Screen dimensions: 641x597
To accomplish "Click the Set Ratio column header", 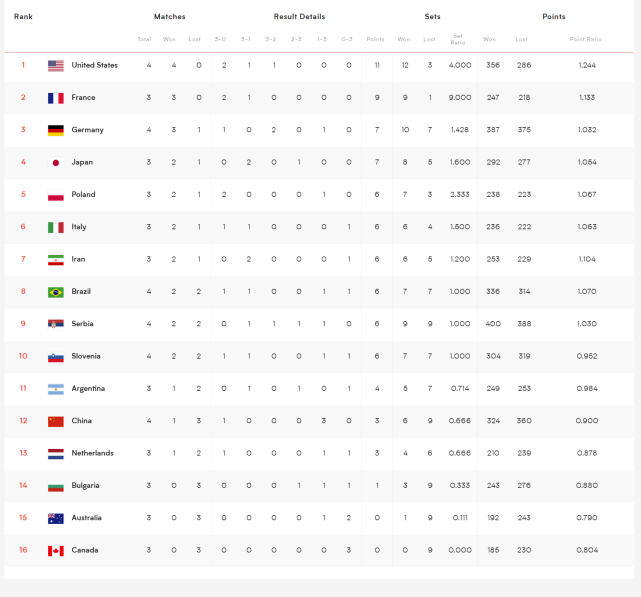I will (x=458, y=40).
